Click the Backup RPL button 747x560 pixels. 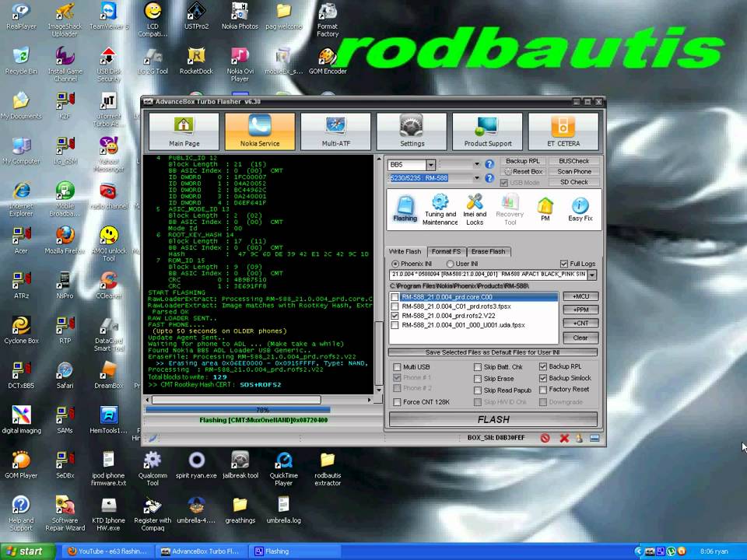point(523,161)
